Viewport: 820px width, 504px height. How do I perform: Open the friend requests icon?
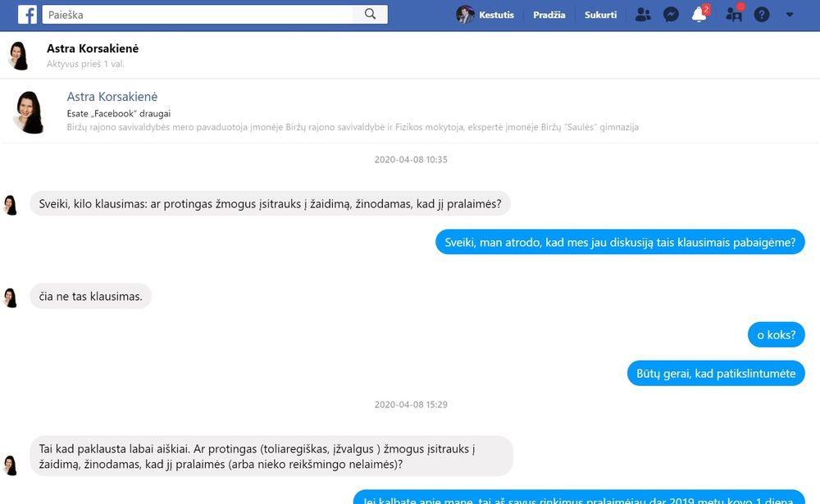(x=643, y=15)
